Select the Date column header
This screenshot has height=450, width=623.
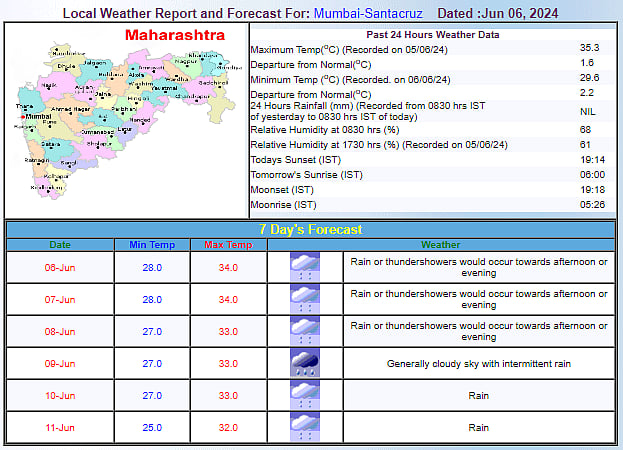pos(60,245)
